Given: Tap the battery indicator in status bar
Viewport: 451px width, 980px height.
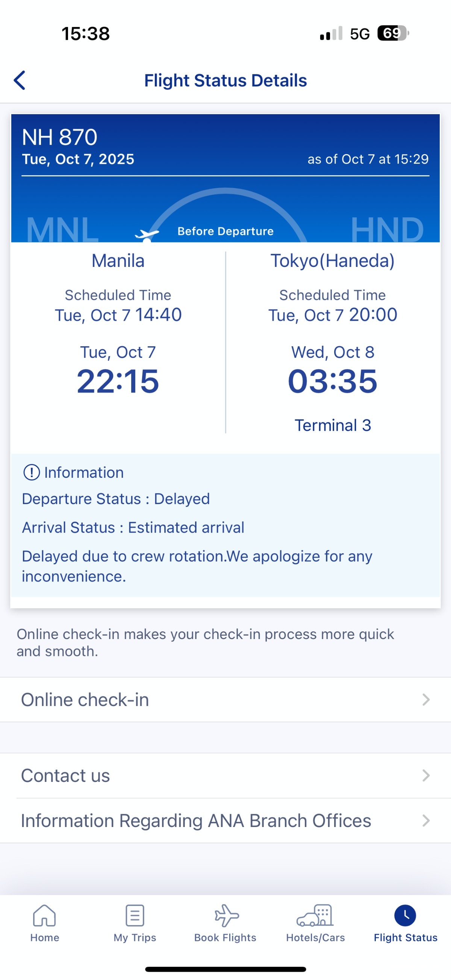Looking at the screenshot, I should [392, 33].
